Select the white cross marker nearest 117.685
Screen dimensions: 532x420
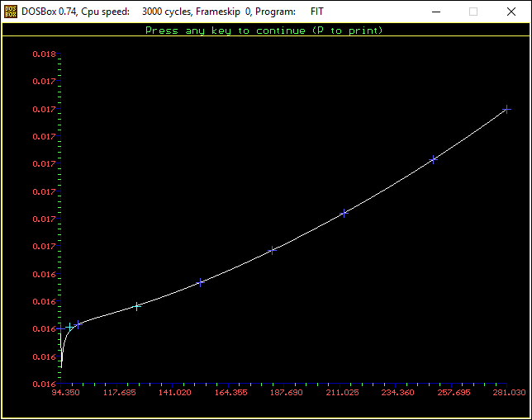click(137, 306)
